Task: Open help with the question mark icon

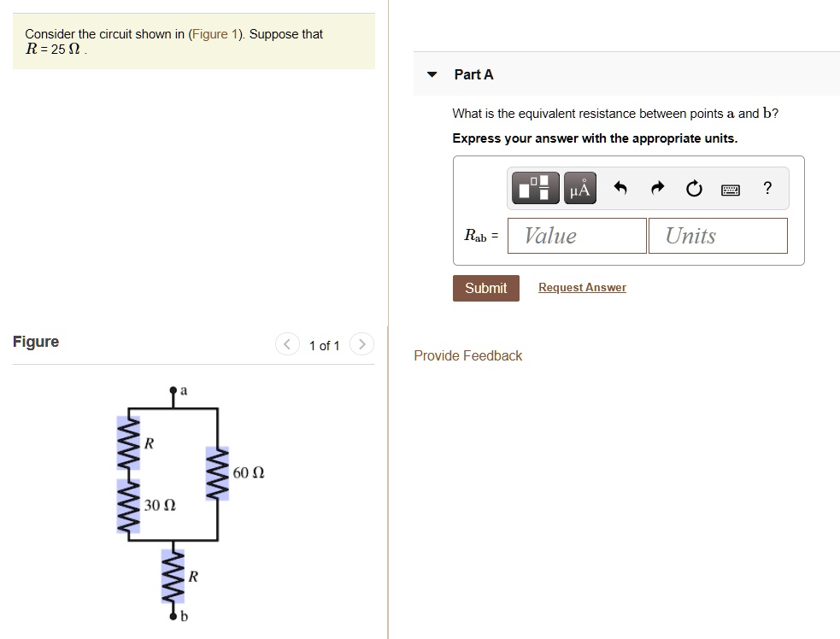Action: [x=767, y=189]
